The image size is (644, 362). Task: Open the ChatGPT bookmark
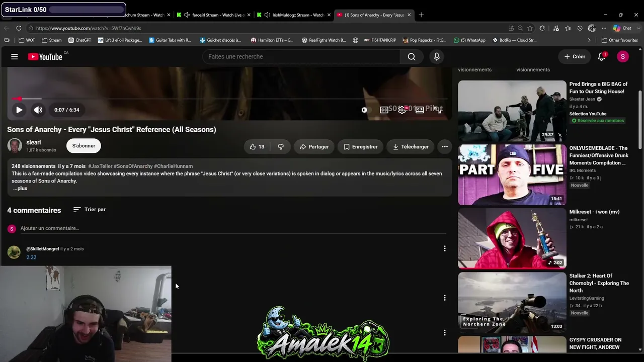[x=79, y=40]
